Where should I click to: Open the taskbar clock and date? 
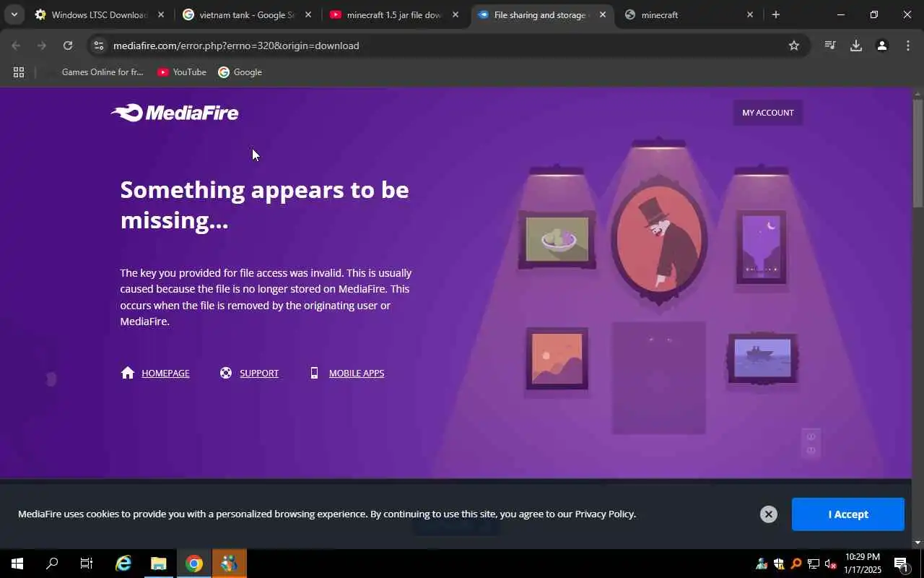(863, 564)
